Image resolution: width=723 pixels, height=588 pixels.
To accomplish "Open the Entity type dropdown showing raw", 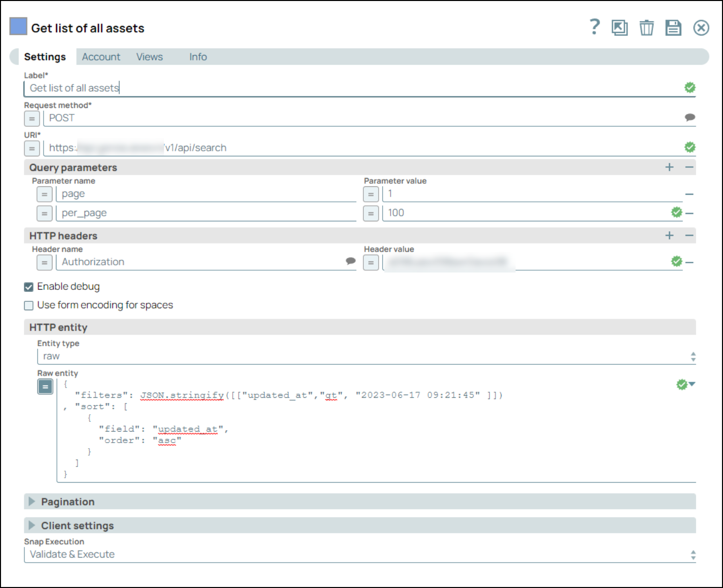I will click(x=366, y=356).
